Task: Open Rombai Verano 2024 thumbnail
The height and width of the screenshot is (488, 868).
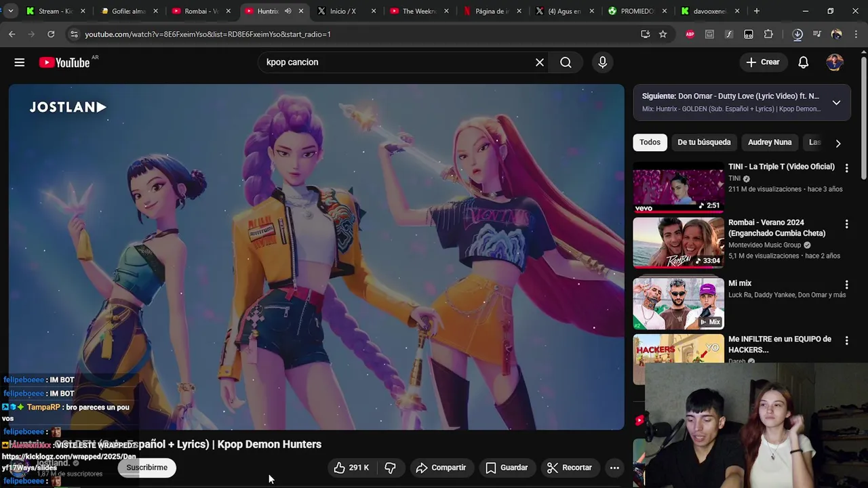Action: pos(678,243)
